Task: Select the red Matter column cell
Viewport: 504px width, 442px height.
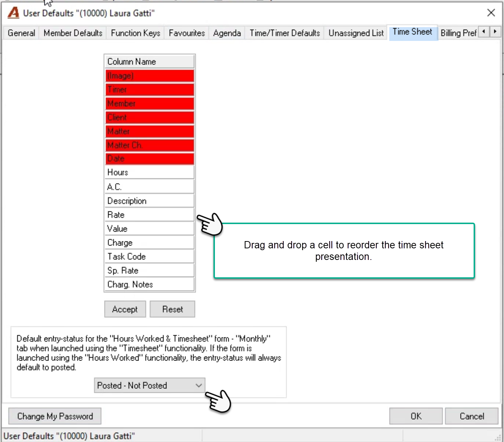Action: coord(150,131)
